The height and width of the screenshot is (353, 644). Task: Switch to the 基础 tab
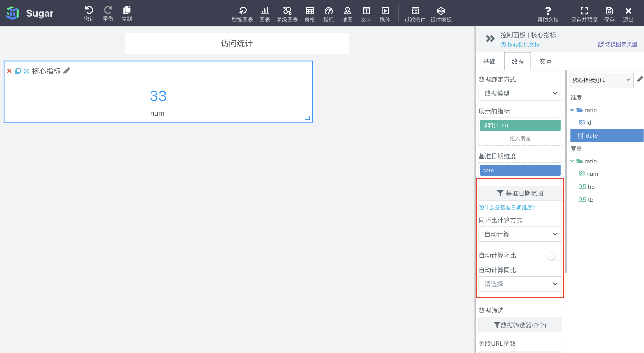point(489,61)
